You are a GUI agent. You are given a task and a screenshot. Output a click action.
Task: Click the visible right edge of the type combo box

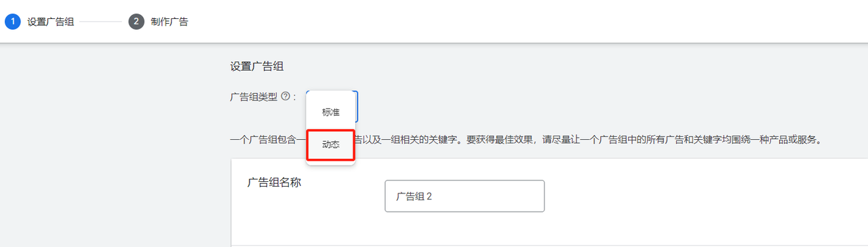(x=356, y=107)
